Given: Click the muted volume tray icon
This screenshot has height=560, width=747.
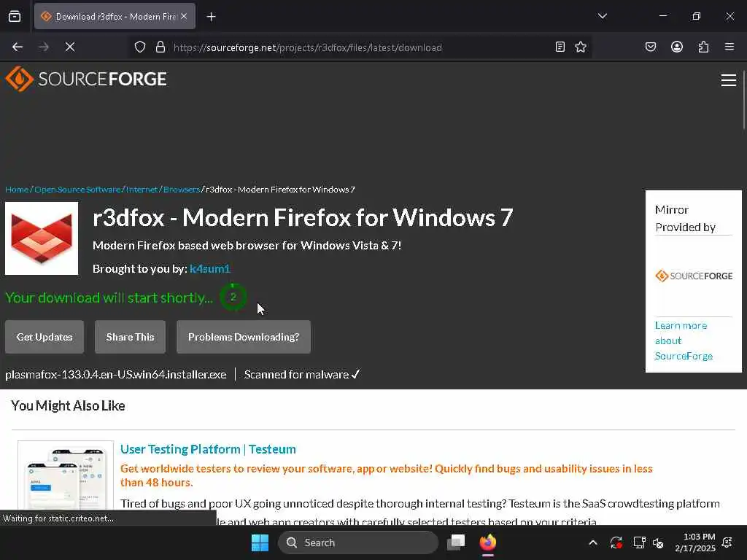Looking at the screenshot, I should [x=658, y=542].
